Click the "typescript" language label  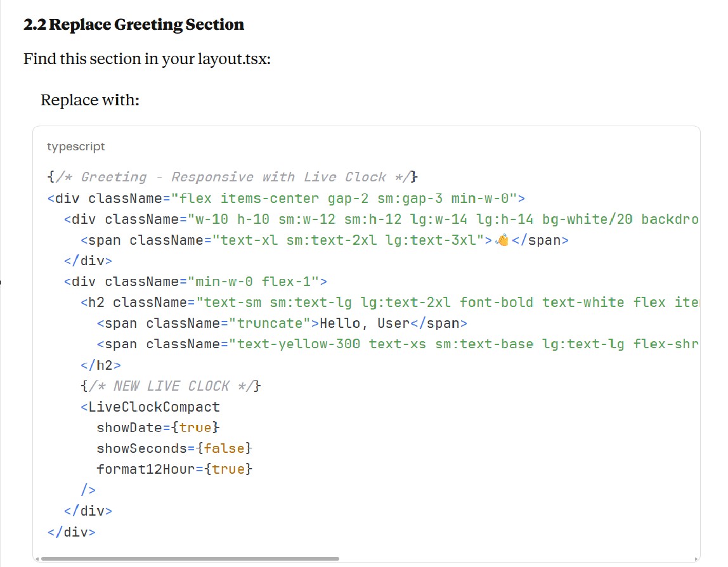[x=75, y=147]
